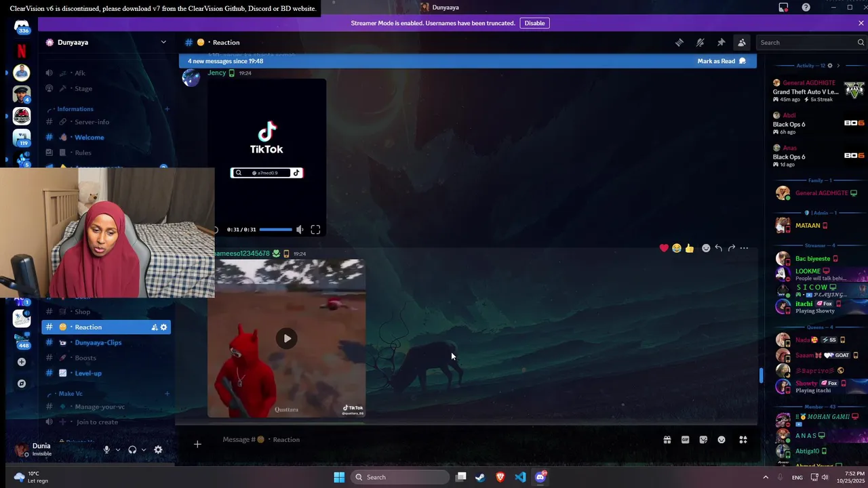
Task: Open the Stage channel
Action: 106,88
